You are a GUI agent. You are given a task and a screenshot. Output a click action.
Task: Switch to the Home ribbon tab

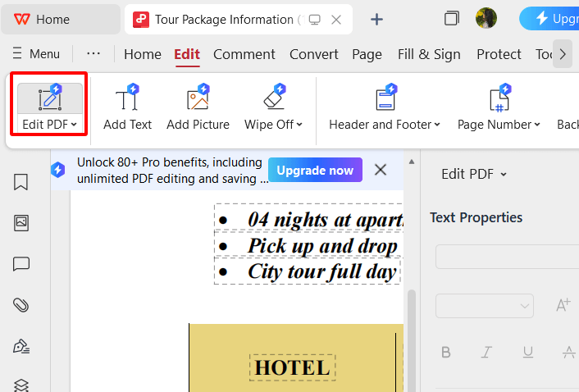tap(143, 54)
